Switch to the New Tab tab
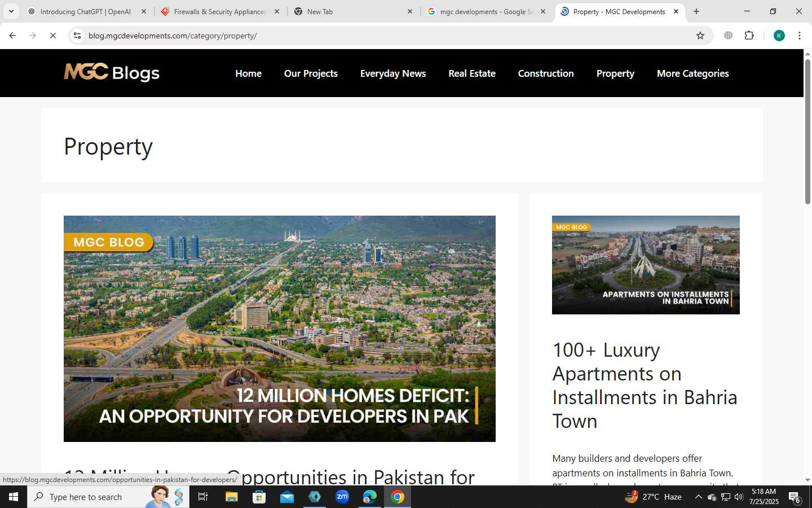Screen dimensions: 812x508 (x=352, y=11)
